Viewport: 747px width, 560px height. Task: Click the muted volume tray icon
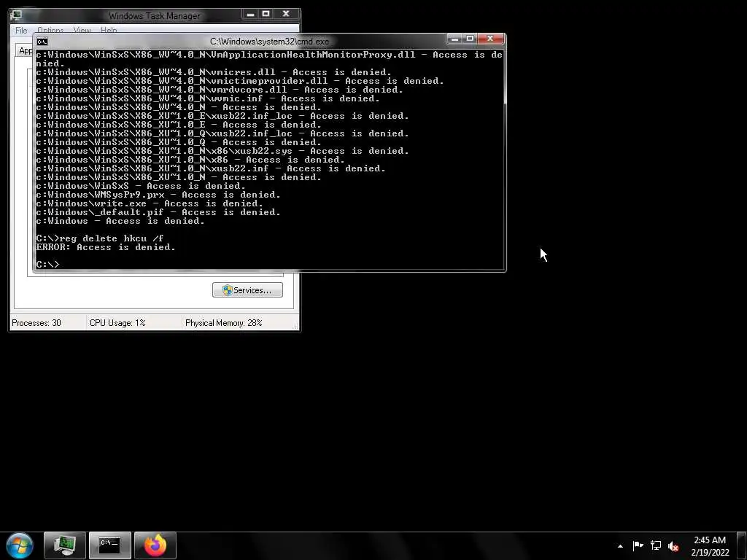pos(673,546)
